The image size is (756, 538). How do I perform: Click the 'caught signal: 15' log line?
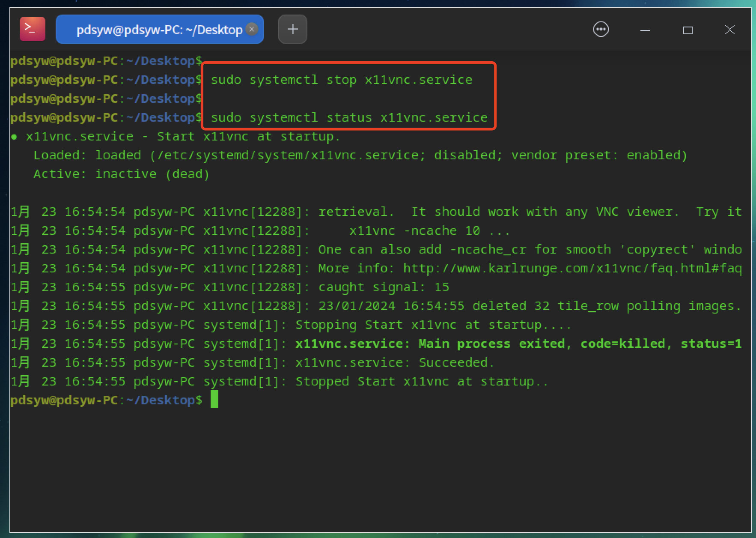tap(230, 287)
